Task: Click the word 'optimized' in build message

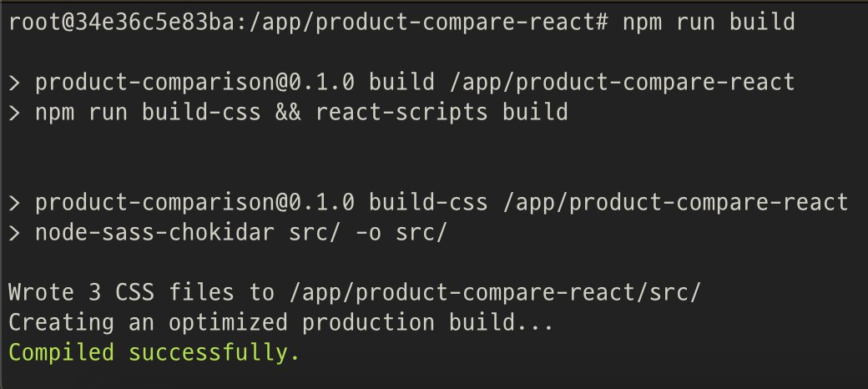Action: click(x=228, y=322)
